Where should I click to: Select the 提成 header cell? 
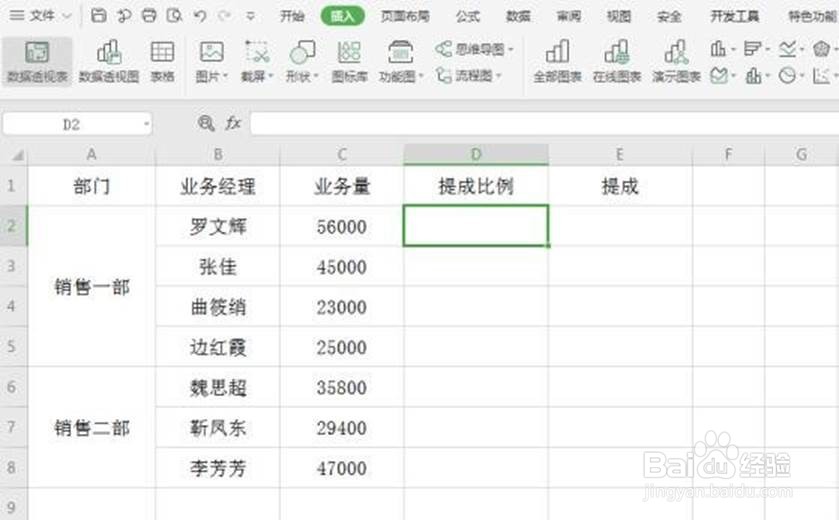pos(620,186)
